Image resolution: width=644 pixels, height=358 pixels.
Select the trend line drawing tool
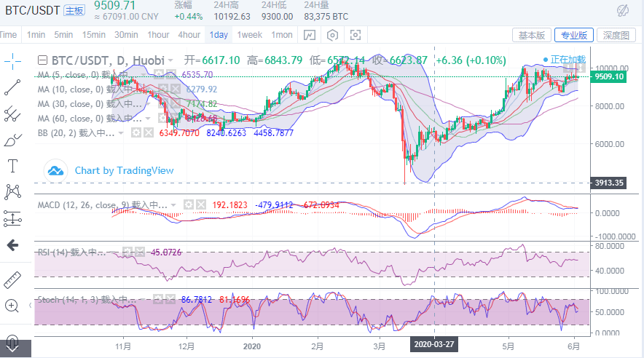pyautogui.click(x=12, y=87)
